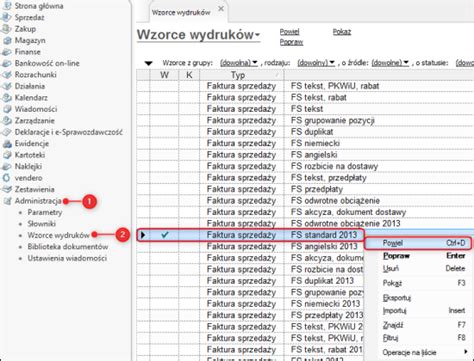The image size is (474, 361).
Task: Select the FS rozbicie na dostawy row
Action: (x=305, y=166)
